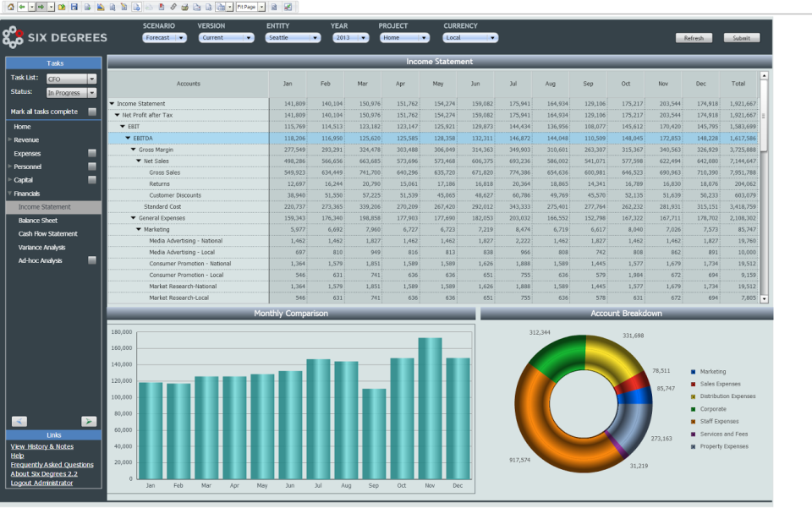The width and height of the screenshot is (812, 508).
Task: Collapse the EBITDA row in the table
Action: coord(128,138)
